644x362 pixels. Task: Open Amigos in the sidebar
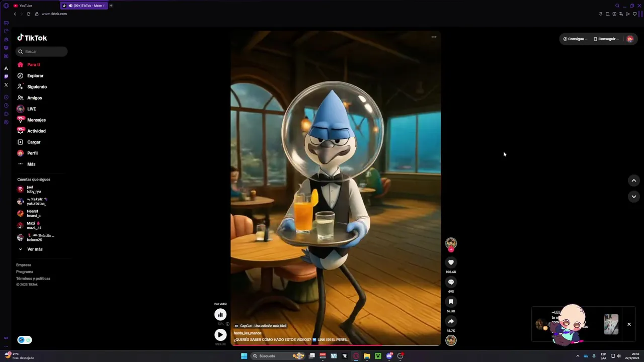click(30, 98)
